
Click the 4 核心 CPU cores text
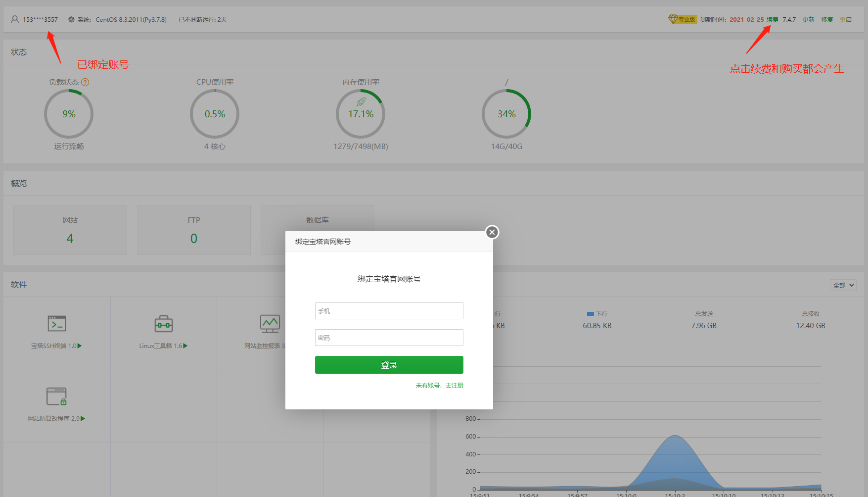click(x=215, y=147)
